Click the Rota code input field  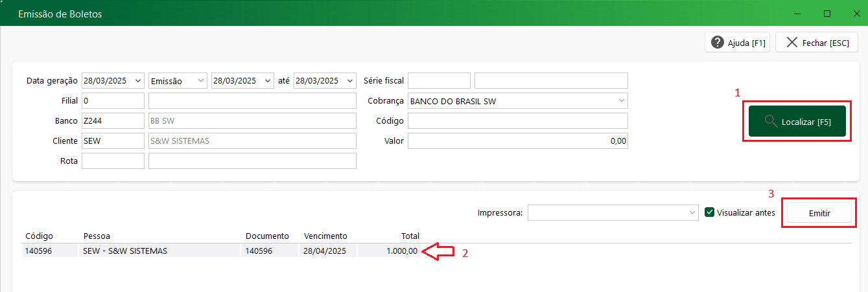(113, 161)
